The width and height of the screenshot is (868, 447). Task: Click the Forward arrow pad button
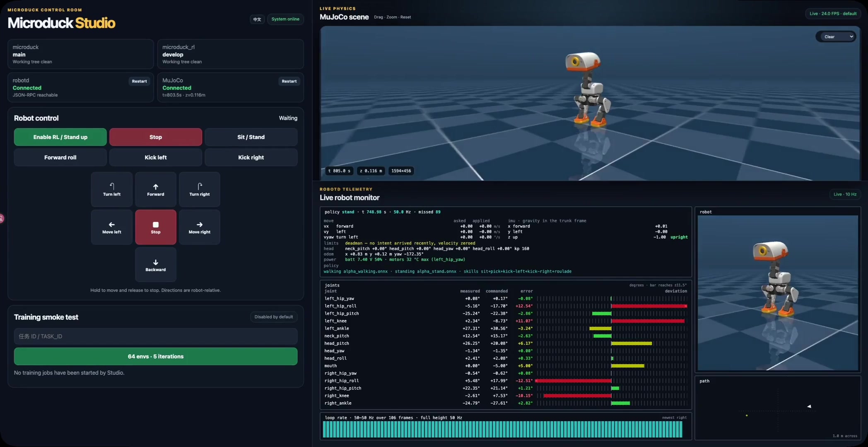pos(155,190)
